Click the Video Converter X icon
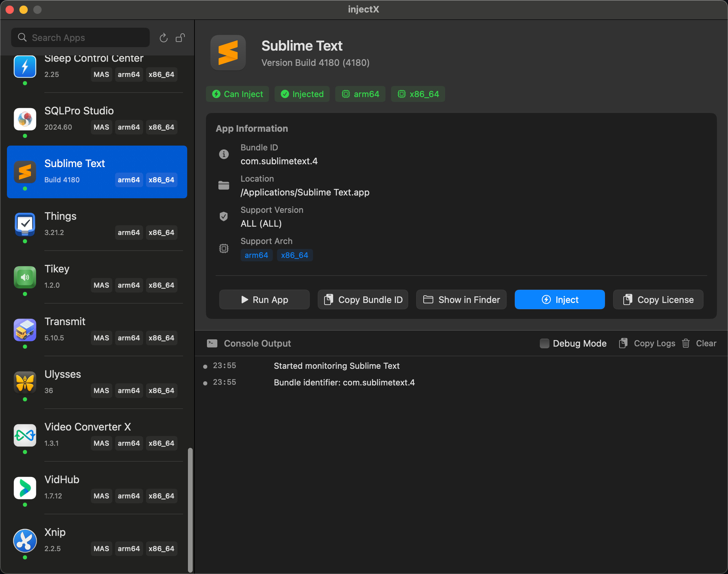The width and height of the screenshot is (728, 574). pyautogui.click(x=25, y=435)
